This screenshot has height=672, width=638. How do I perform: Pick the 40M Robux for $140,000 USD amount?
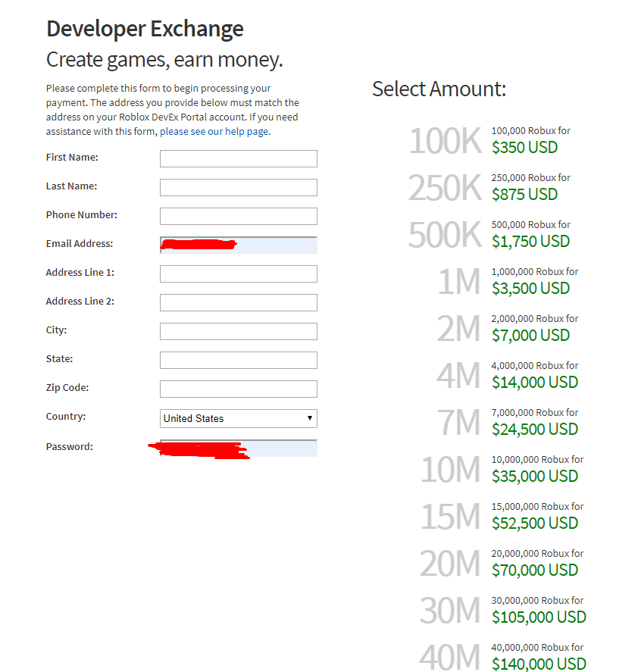[x=503, y=657]
